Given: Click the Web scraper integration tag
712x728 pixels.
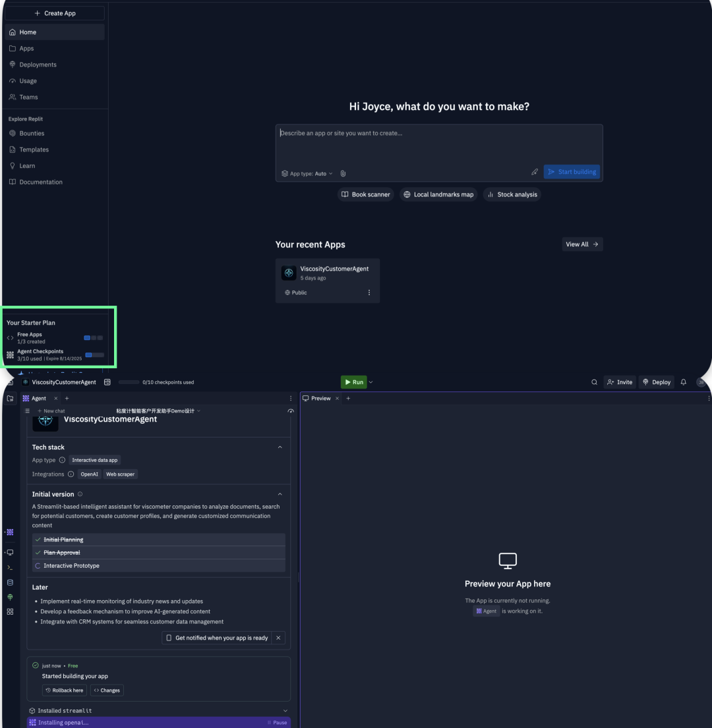Looking at the screenshot, I should coord(120,474).
